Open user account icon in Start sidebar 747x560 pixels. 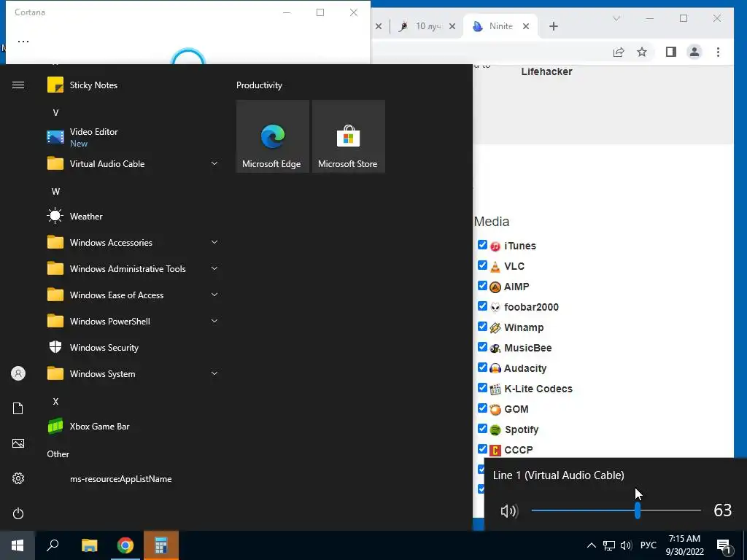(18, 374)
